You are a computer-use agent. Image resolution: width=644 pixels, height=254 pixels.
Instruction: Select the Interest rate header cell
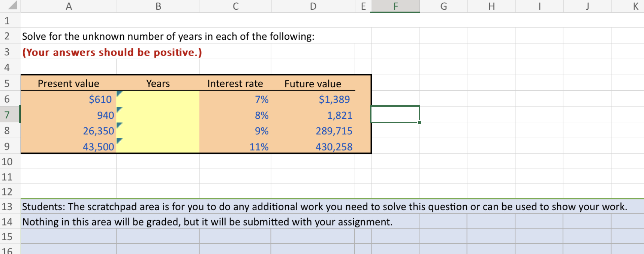coord(235,83)
